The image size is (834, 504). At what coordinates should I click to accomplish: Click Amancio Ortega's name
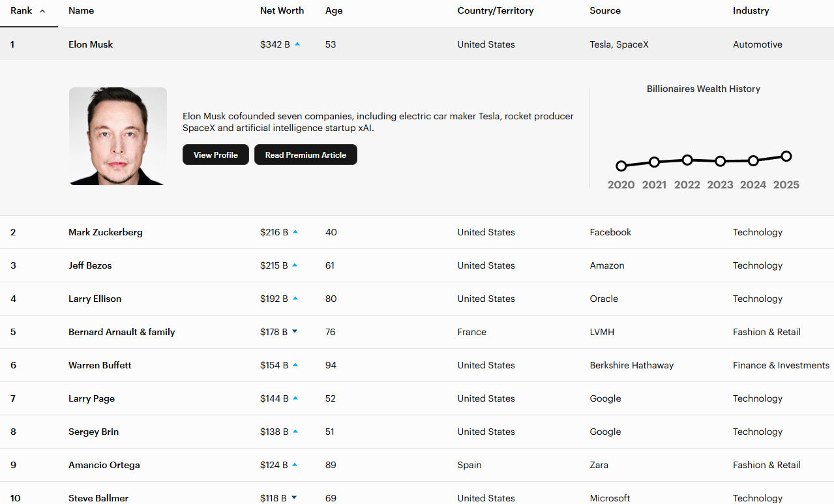(x=104, y=465)
